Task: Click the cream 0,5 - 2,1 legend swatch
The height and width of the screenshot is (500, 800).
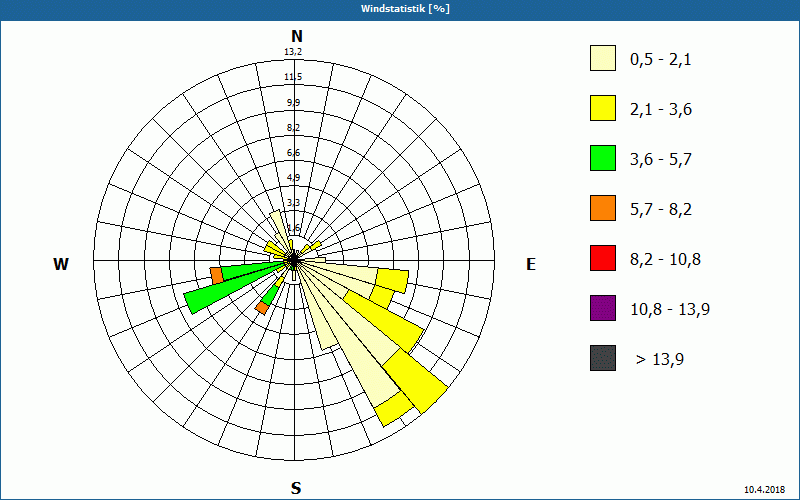Action: click(603, 58)
